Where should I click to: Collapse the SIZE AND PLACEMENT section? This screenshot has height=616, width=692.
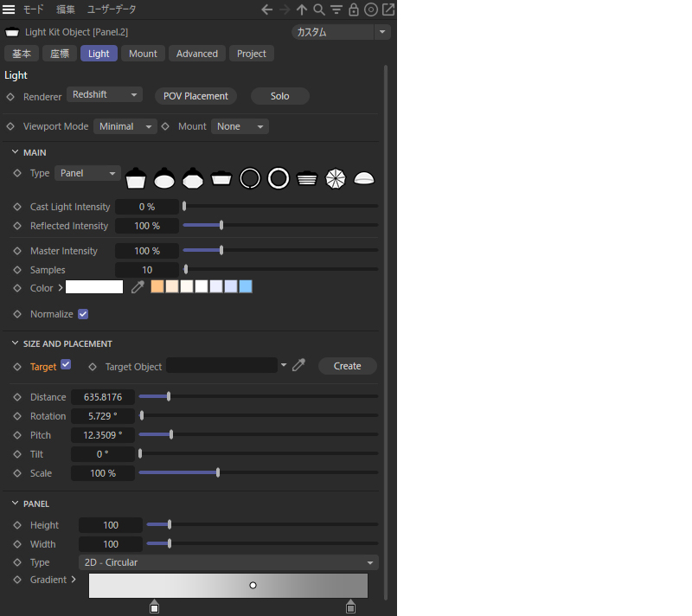click(x=15, y=343)
